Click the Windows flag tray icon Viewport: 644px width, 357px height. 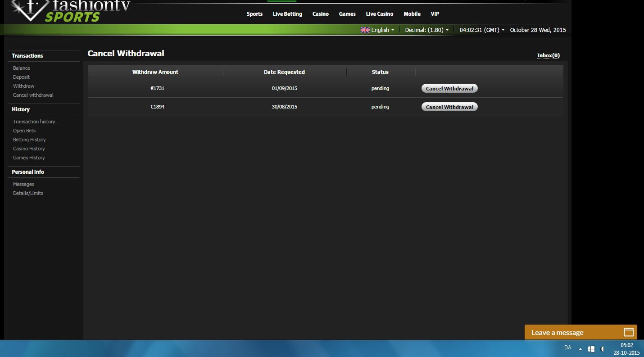591,348
